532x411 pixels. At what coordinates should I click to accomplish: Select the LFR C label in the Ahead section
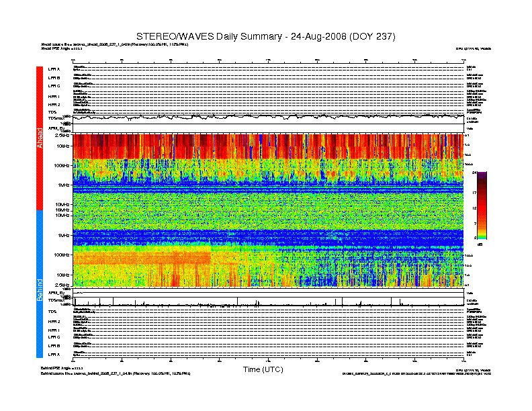point(54,86)
